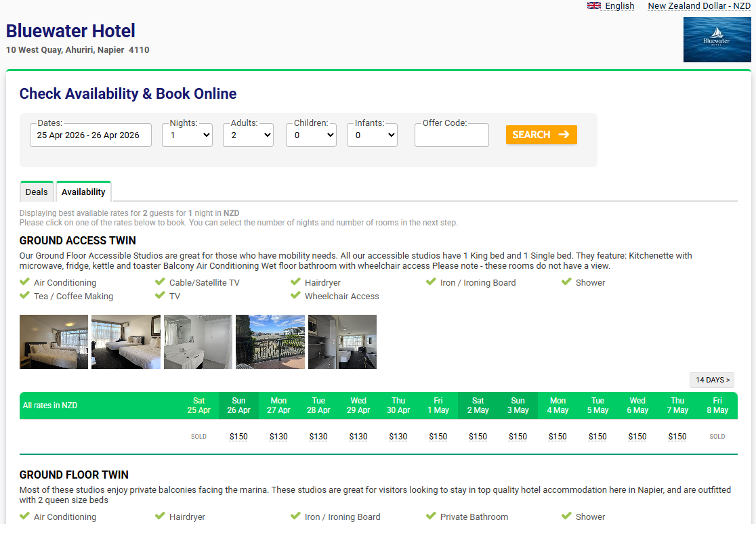Click the Bluewater Hotel title
This screenshot has width=756, height=547.
70,31
